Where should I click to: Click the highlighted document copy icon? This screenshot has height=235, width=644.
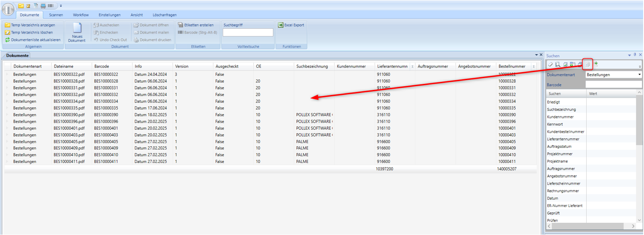[587, 64]
